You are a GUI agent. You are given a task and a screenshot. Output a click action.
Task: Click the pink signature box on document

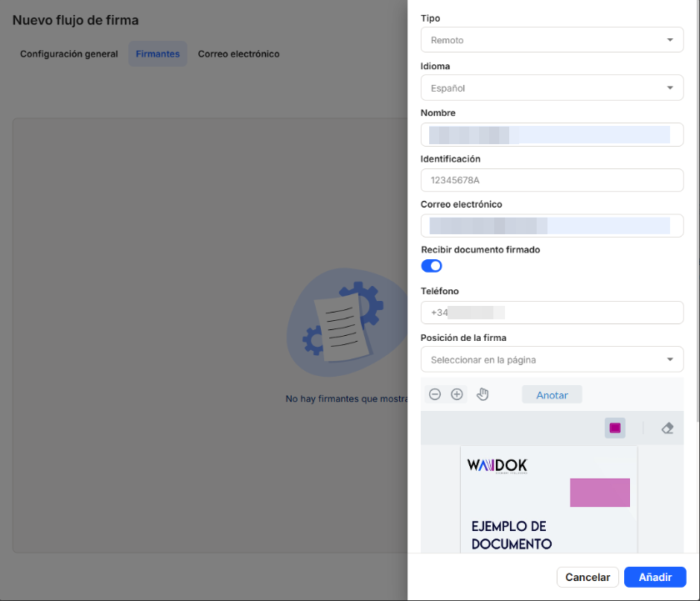[599, 493]
